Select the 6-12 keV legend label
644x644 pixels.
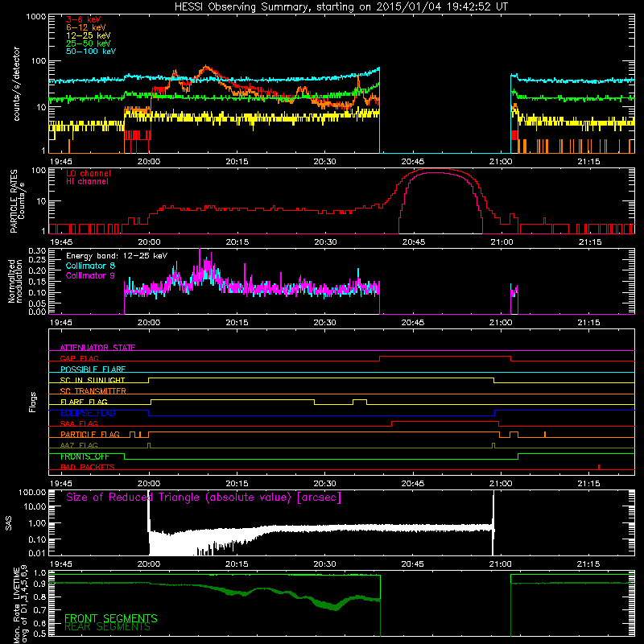(86, 27)
